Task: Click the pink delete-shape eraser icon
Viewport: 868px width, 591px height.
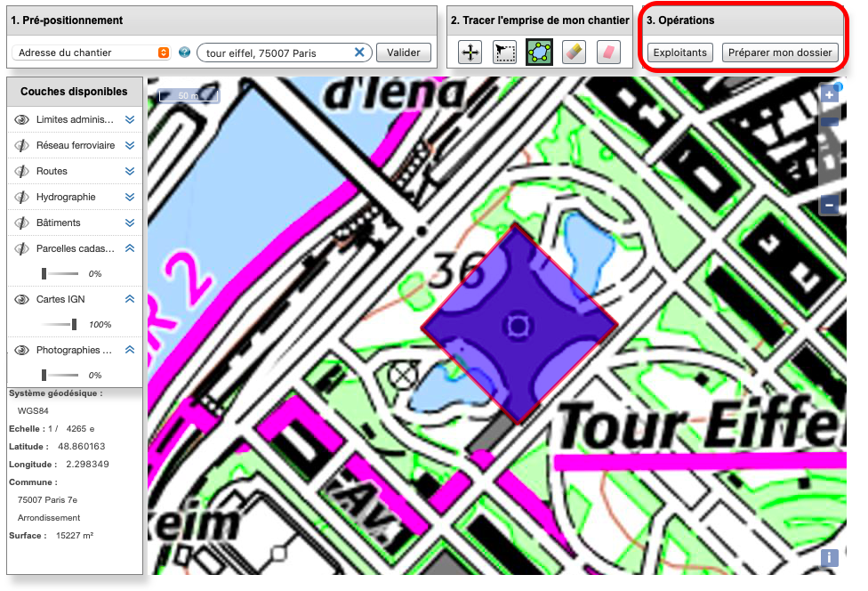Action: (x=608, y=53)
